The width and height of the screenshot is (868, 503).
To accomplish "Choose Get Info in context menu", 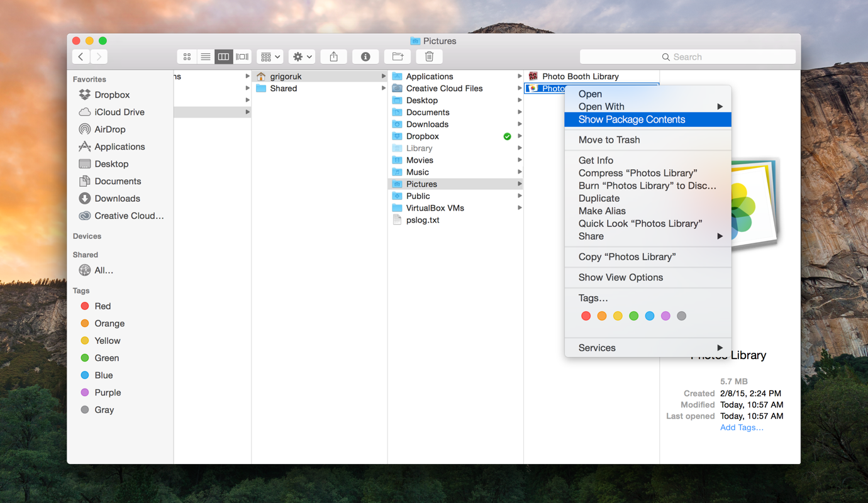I will point(648,160).
